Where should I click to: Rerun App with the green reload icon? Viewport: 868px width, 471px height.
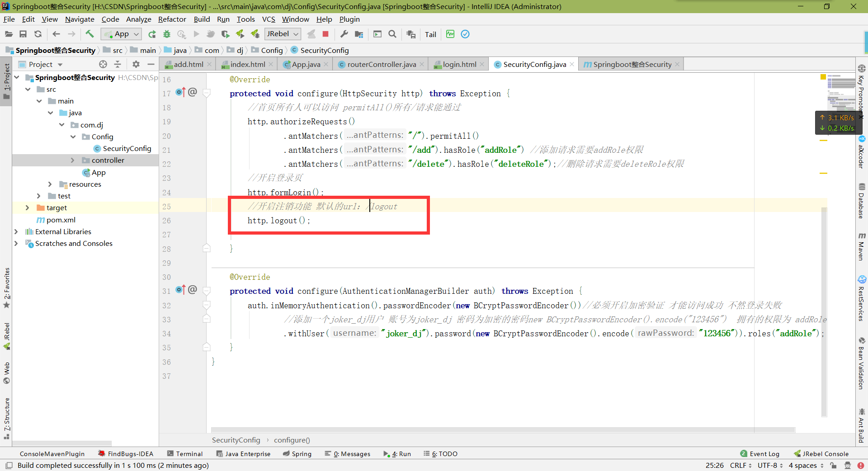pos(152,34)
